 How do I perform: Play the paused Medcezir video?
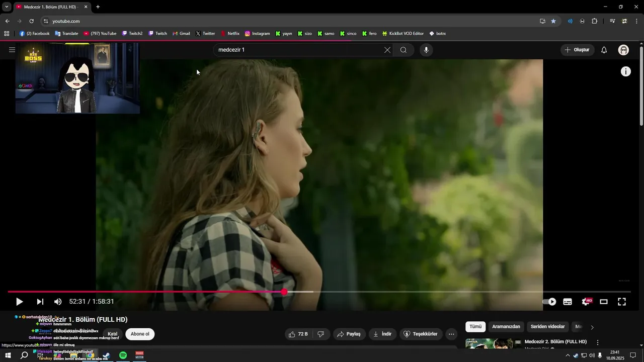19,302
